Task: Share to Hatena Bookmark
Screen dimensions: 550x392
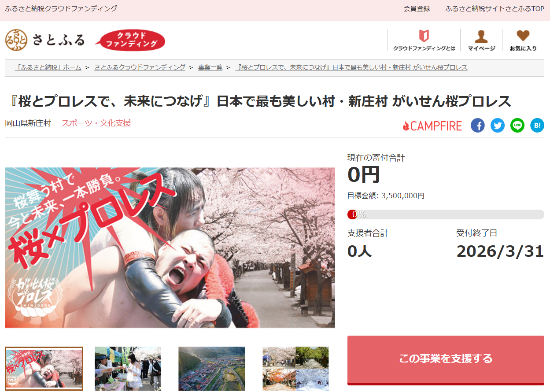Action: tap(537, 126)
